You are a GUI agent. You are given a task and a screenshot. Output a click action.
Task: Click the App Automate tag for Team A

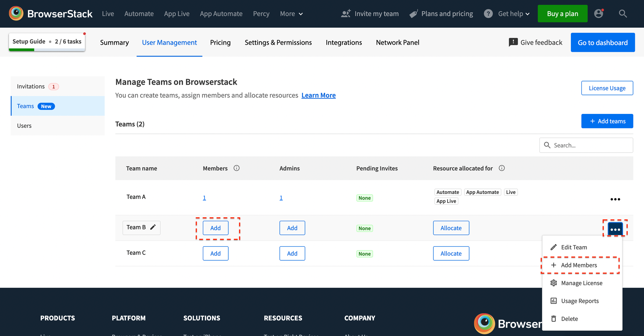point(482,192)
